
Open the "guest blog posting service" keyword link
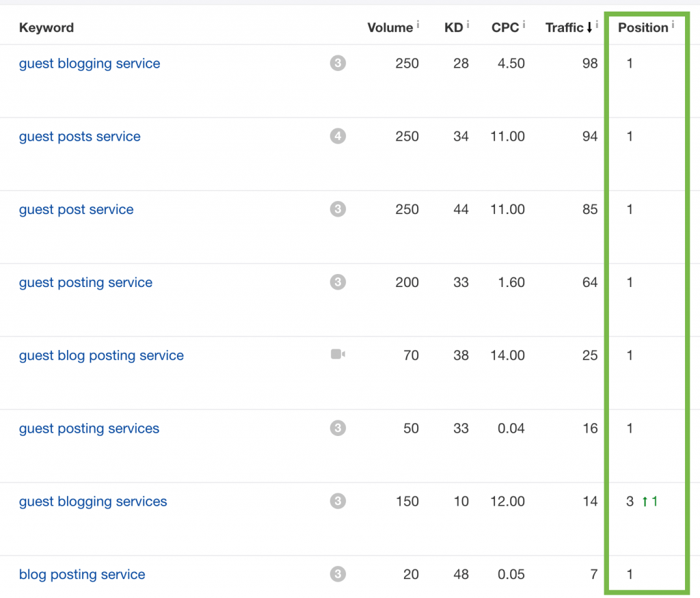[x=101, y=355]
